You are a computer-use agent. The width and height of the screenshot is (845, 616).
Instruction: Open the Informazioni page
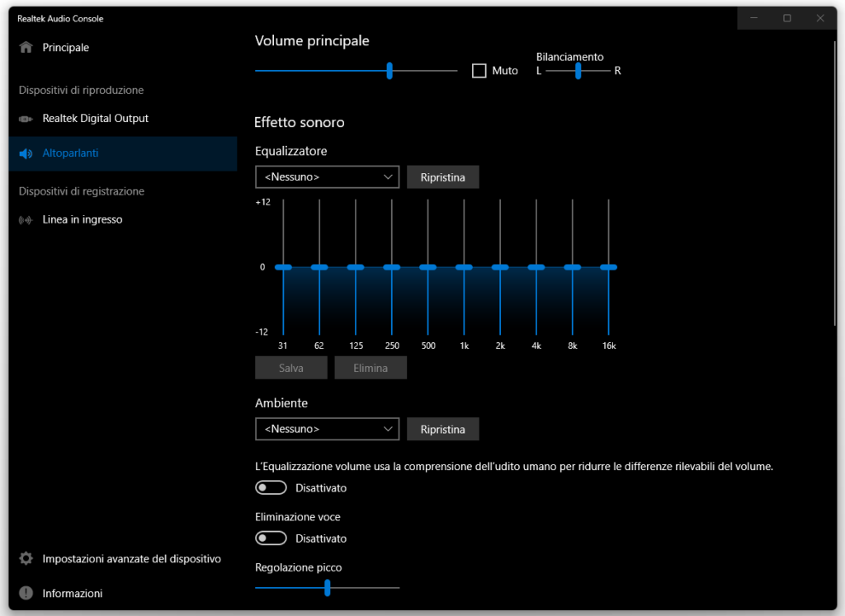(x=123, y=593)
